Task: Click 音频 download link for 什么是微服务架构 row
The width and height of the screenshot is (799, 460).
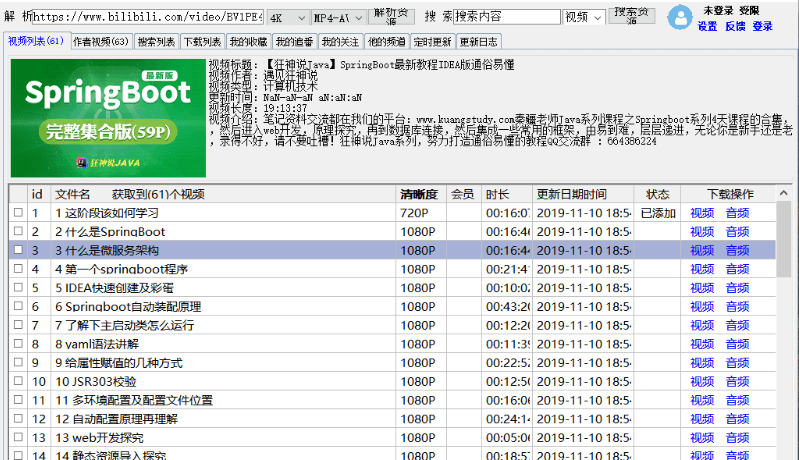Action: (x=737, y=250)
